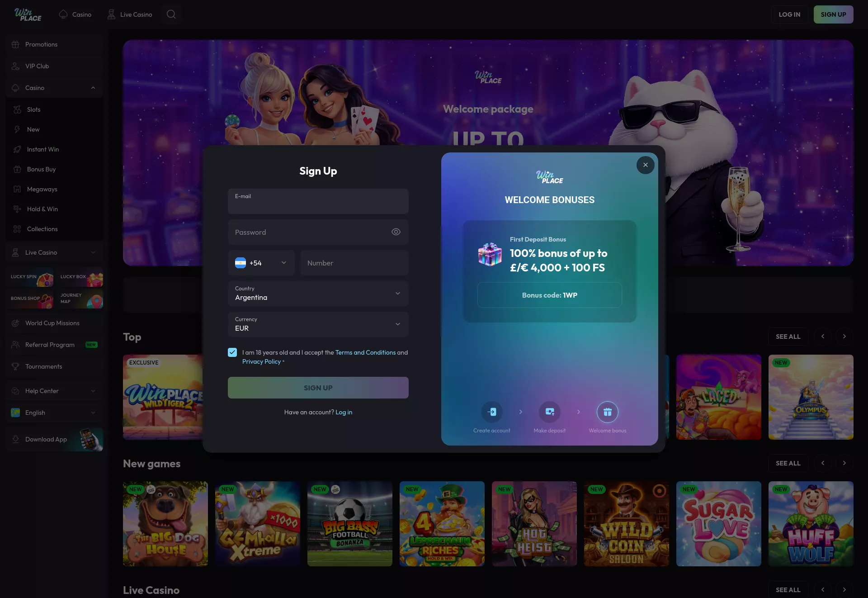Expand the Live Casino sidebar section
The width and height of the screenshot is (868, 598).
coord(93,252)
